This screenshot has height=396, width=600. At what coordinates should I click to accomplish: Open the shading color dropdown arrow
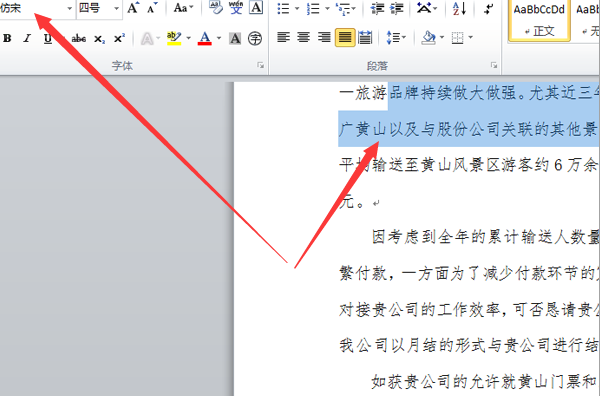pos(442,37)
